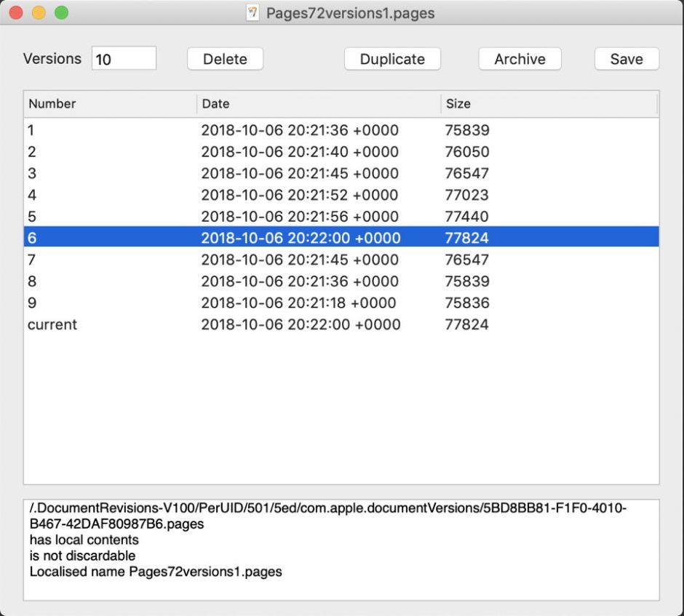
Task: Click the highlighted version 6 row
Action: [341, 238]
